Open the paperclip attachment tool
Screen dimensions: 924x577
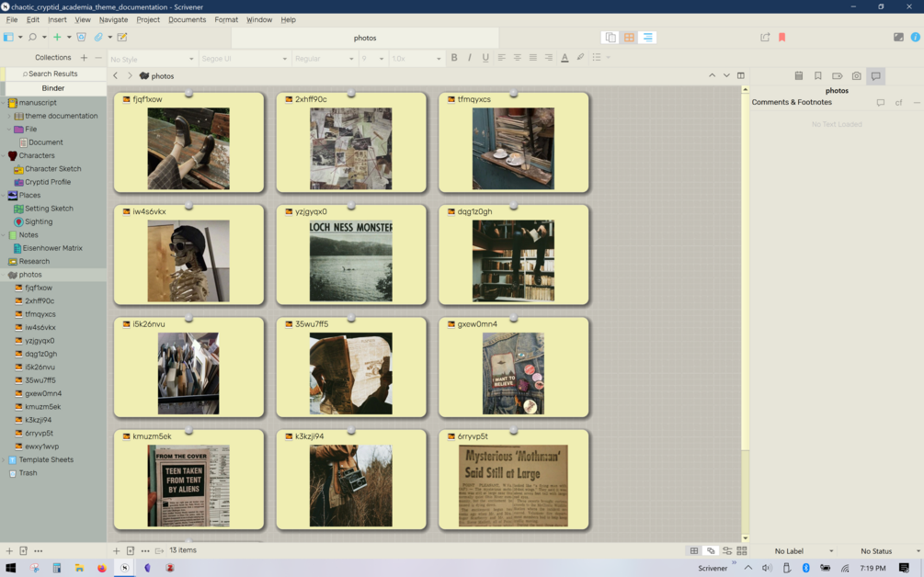click(98, 37)
